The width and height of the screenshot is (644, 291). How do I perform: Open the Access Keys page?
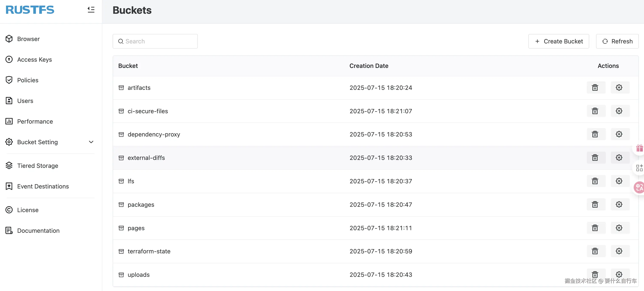click(34, 60)
